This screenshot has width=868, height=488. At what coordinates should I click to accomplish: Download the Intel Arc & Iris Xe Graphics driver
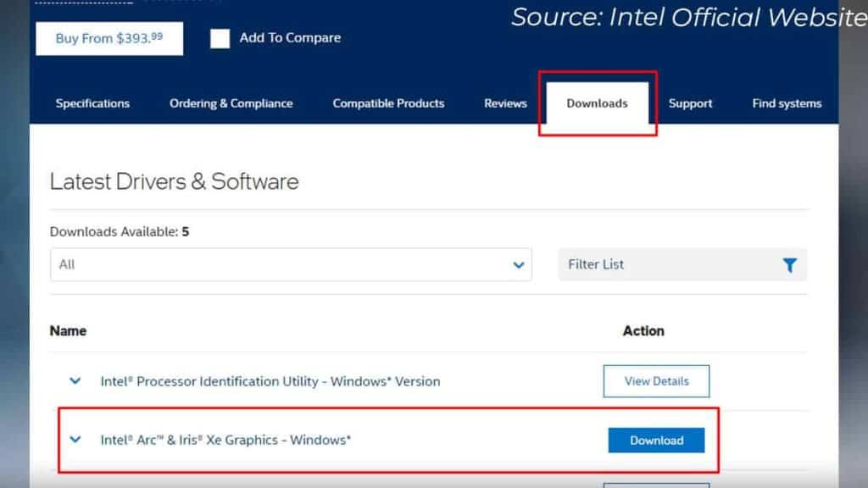click(x=657, y=440)
